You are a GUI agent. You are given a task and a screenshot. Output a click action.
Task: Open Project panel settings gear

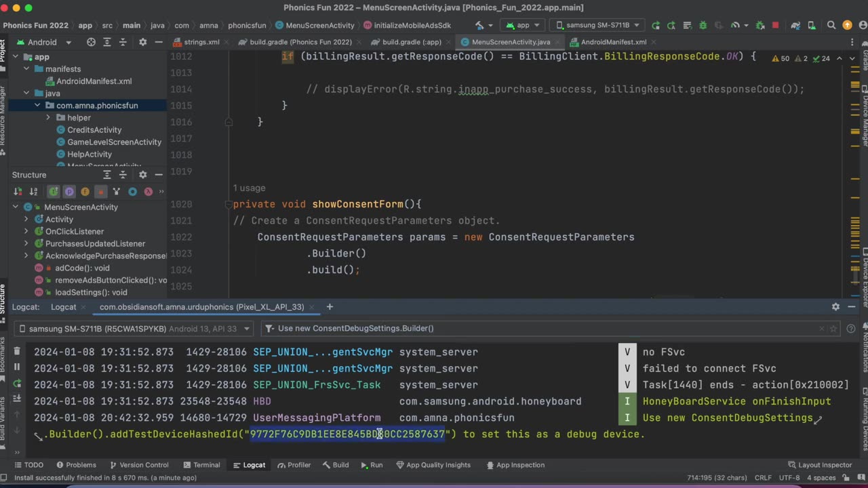[142, 42]
